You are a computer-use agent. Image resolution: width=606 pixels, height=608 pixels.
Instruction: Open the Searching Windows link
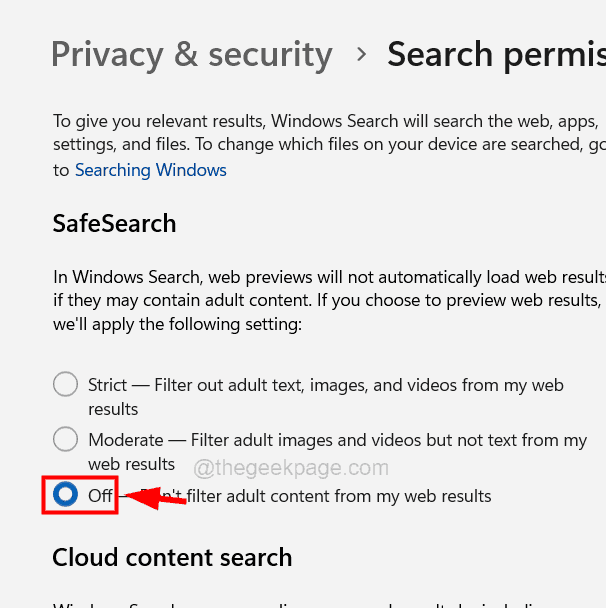[150, 170]
